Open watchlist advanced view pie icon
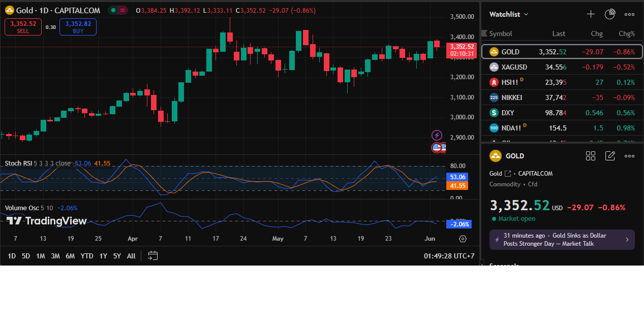The height and width of the screenshot is (329, 644). tap(610, 14)
